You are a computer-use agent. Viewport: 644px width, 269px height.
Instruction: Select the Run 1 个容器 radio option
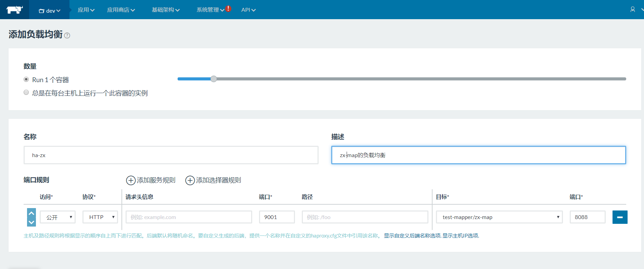pos(26,79)
